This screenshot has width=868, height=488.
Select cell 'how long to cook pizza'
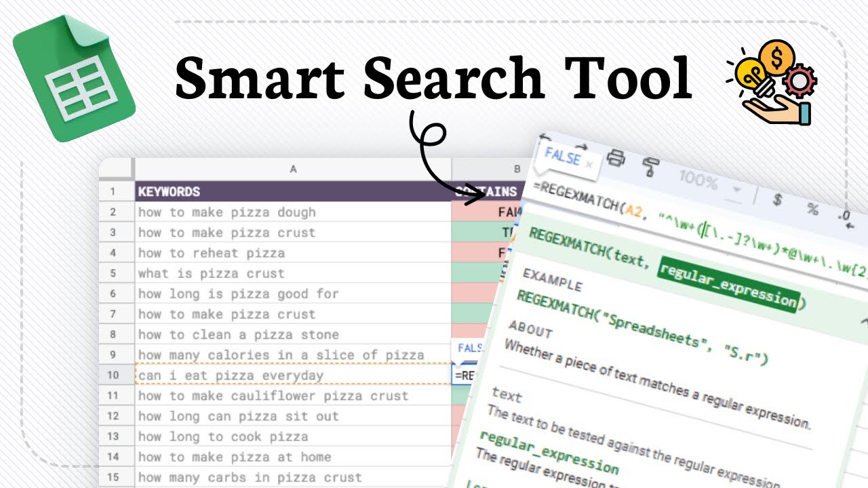coord(293,436)
